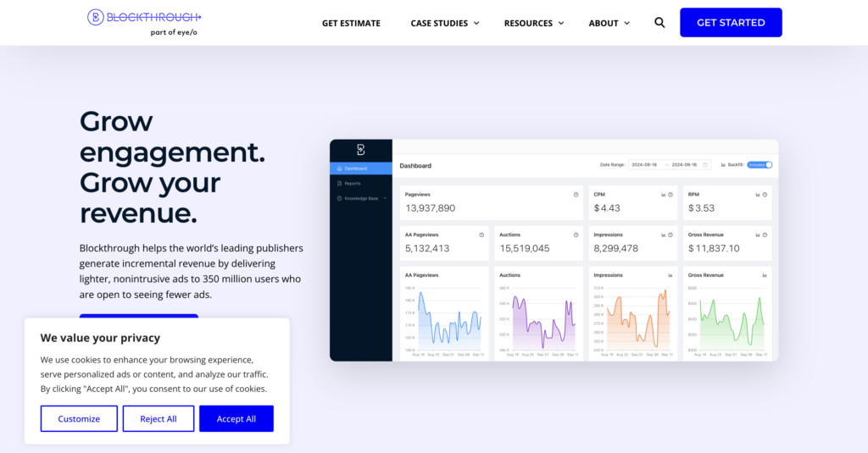This screenshot has height=453, width=868.
Task: Click the CPM value $4.43
Action: point(607,208)
